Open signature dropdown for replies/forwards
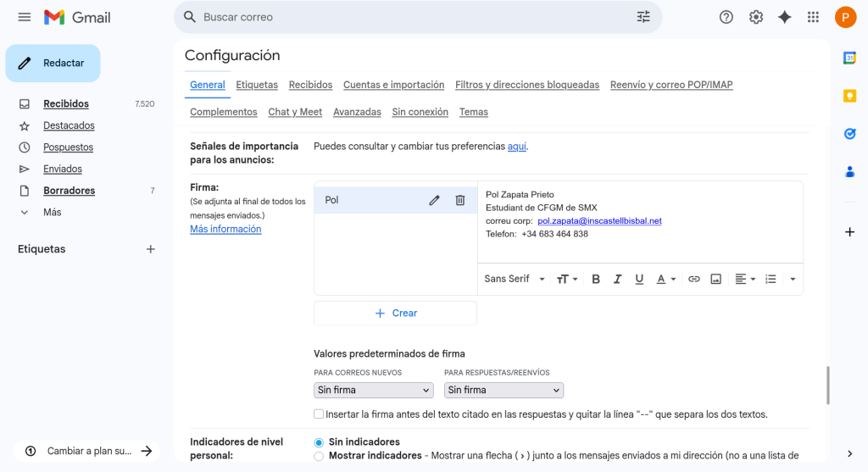Viewport: 868px width, 472px height. (504, 390)
